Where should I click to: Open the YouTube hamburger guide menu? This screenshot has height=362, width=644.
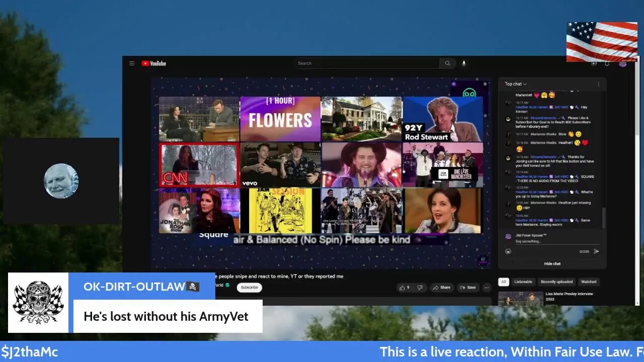pos(132,63)
